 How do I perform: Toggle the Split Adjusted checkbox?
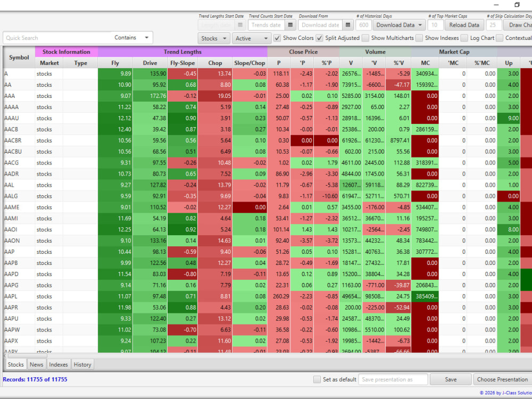pos(319,38)
